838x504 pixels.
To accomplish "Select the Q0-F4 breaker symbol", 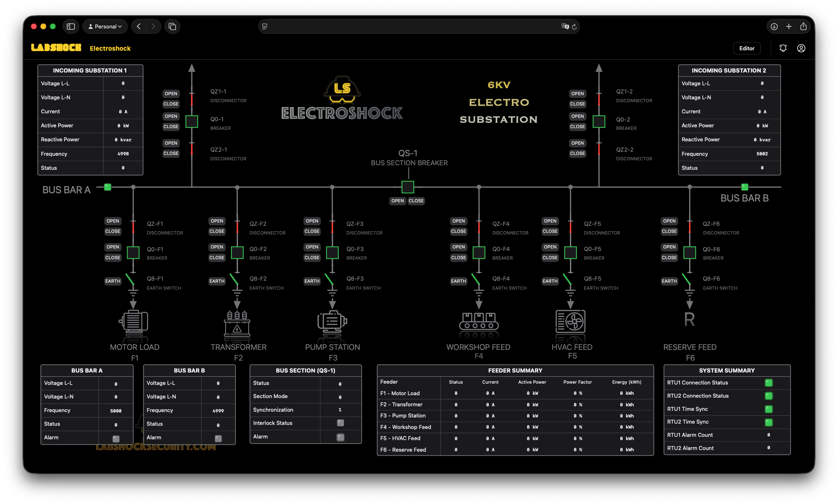I will pyautogui.click(x=479, y=252).
